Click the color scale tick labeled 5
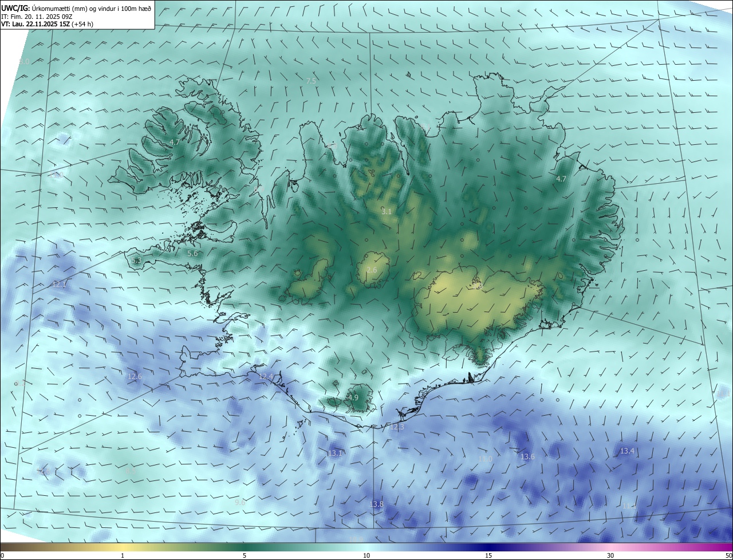This screenshot has height=560, width=733. (245, 555)
